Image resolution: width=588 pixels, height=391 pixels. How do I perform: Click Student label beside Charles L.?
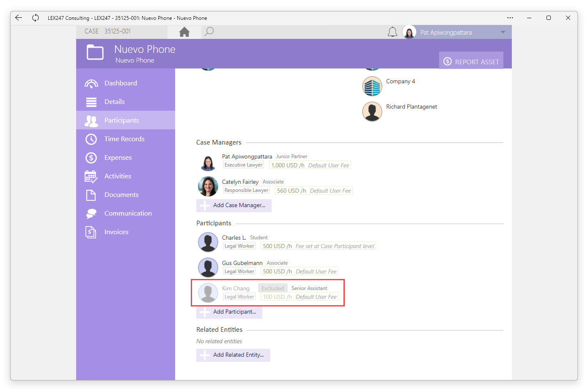259,238
